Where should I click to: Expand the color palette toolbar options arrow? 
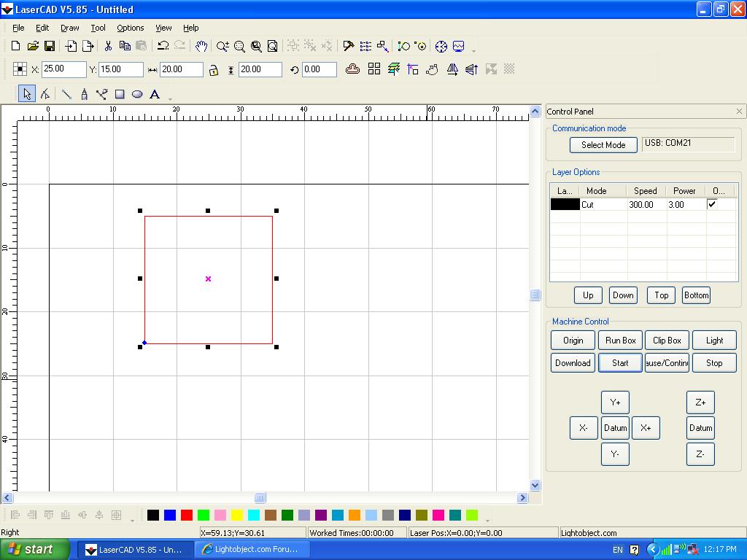tap(487, 520)
